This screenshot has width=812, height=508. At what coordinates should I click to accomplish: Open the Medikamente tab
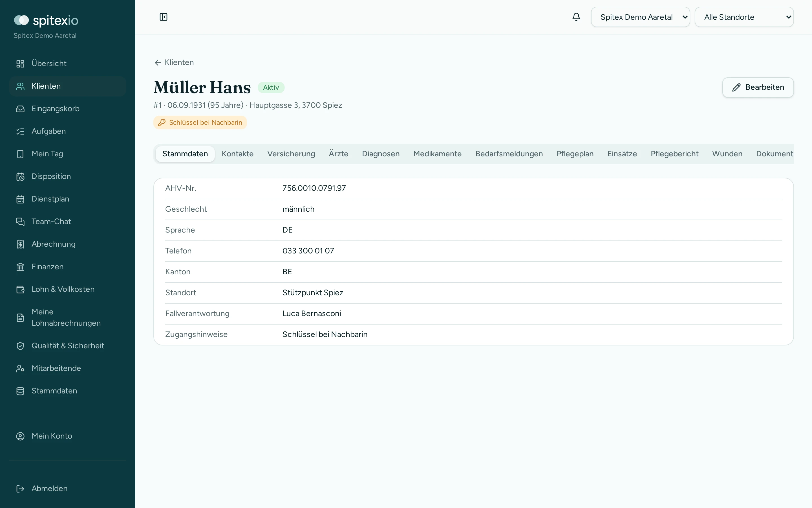coord(437,154)
